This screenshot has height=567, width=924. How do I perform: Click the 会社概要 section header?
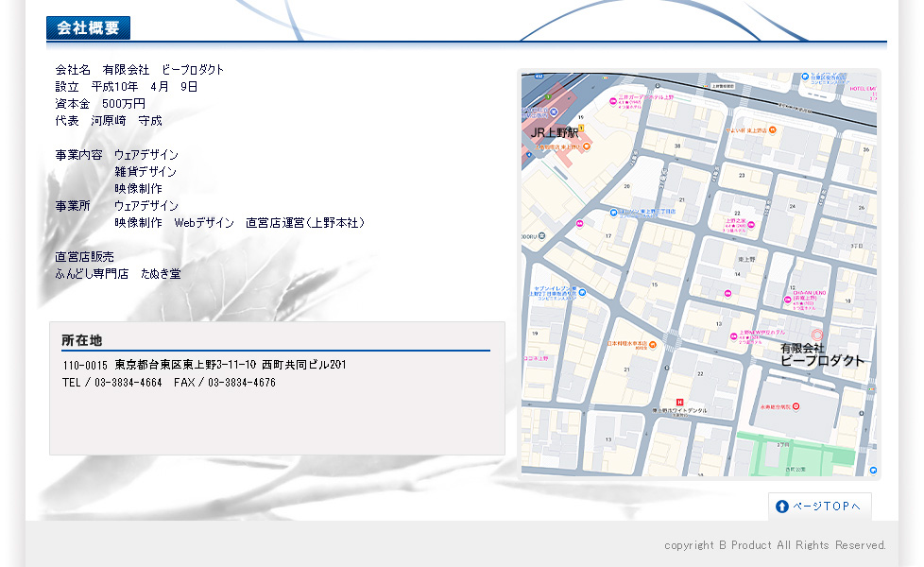pyautogui.click(x=88, y=28)
